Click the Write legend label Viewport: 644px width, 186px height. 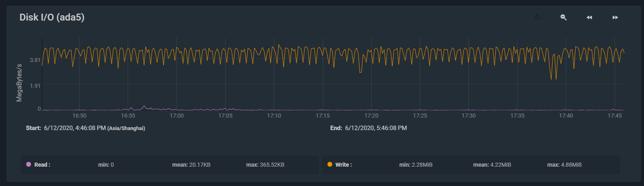[x=344, y=165]
